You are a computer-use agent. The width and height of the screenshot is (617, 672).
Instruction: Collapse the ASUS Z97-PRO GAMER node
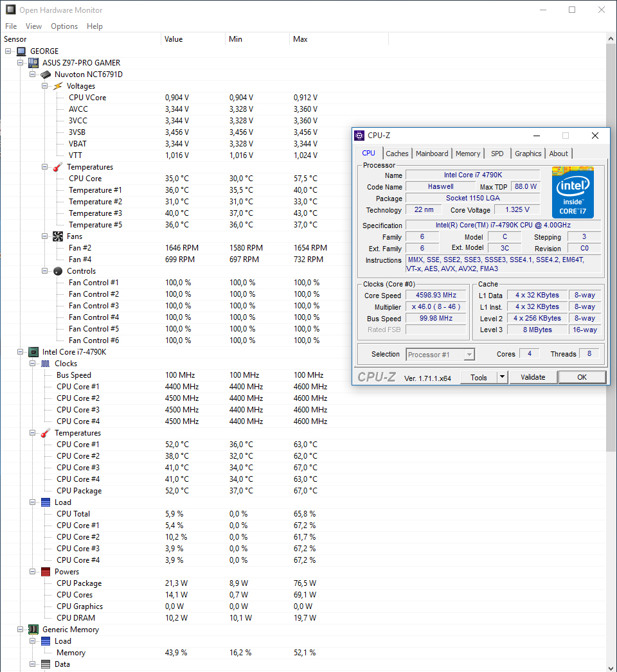tap(20, 63)
